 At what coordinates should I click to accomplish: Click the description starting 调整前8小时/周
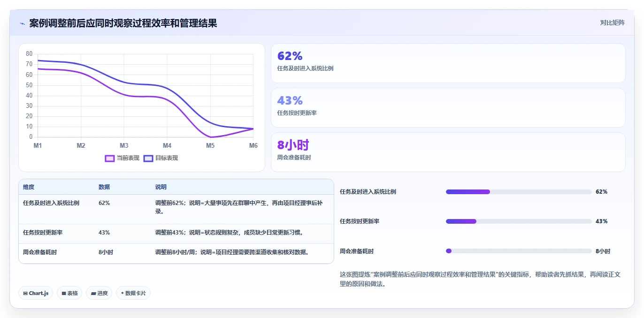(233, 252)
